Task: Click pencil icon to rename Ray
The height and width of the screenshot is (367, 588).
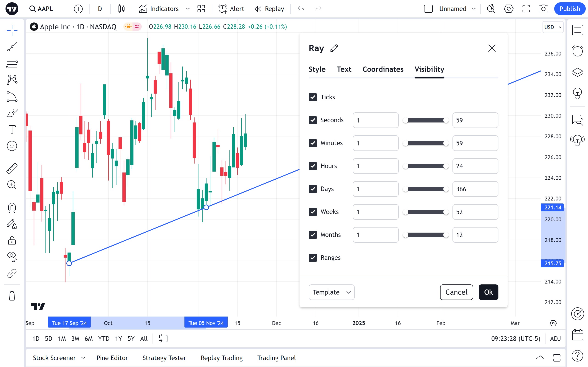Action: coord(334,48)
